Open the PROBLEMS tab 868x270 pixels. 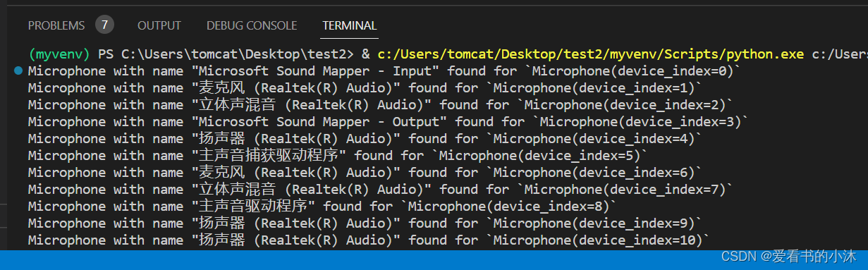tap(56, 25)
